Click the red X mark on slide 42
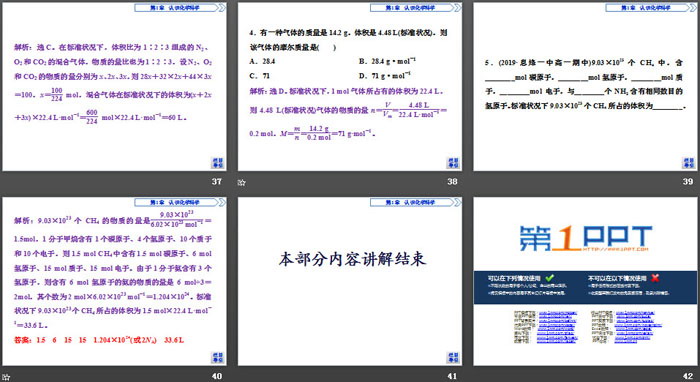Viewport: 700px width, 382px height. tap(655, 278)
